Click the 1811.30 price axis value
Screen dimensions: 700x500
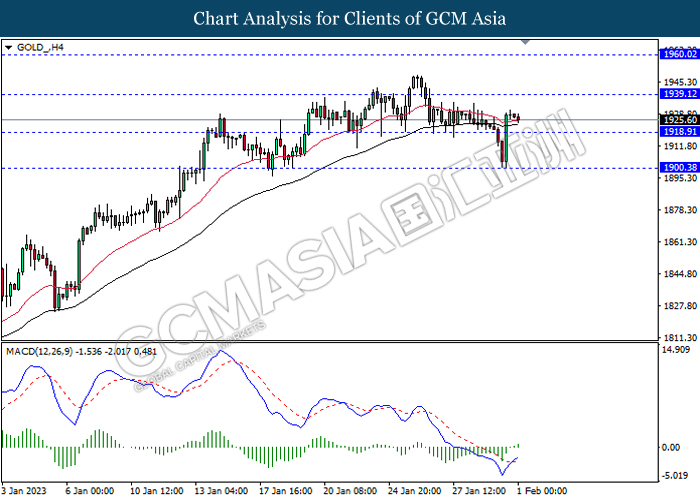pos(680,338)
